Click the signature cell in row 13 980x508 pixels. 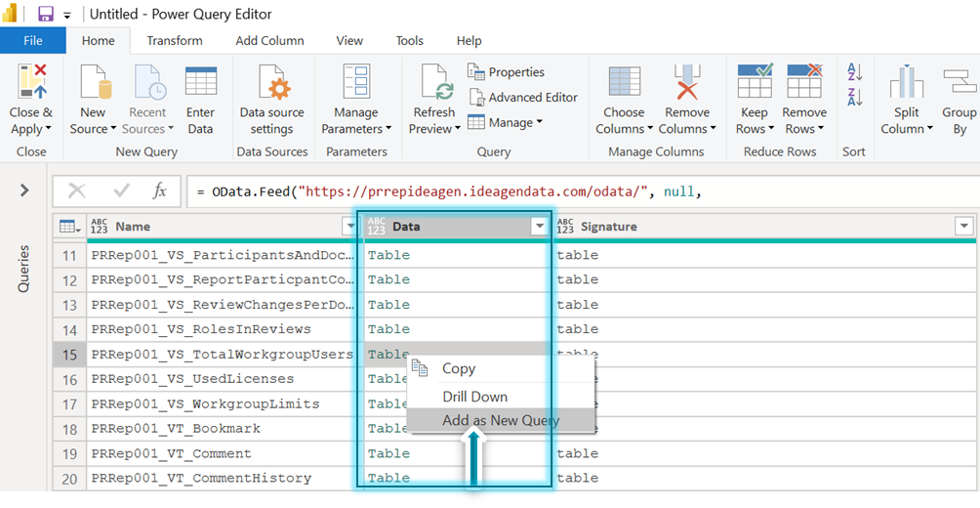click(x=763, y=305)
